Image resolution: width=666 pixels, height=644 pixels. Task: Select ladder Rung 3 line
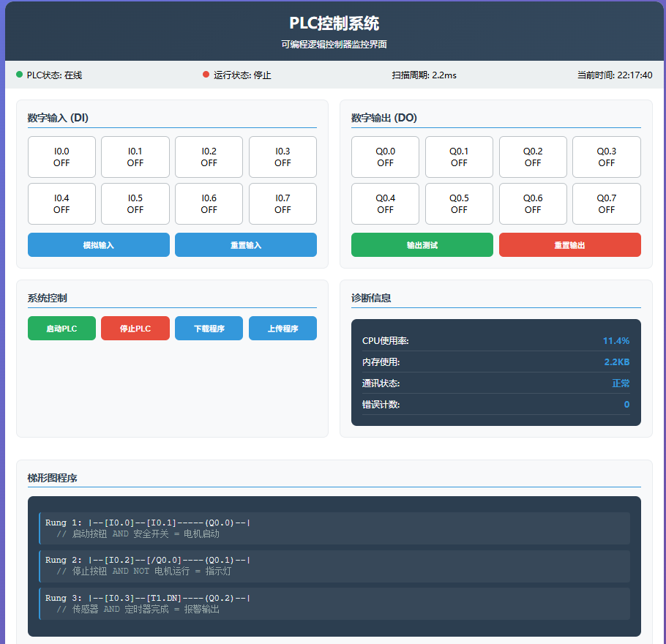tap(334, 604)
